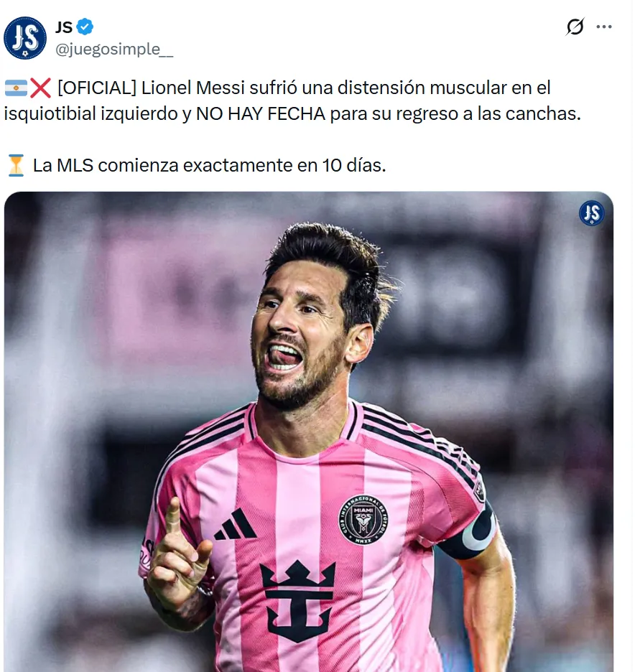Click the NO HAY FECHA text

point(261,114)
